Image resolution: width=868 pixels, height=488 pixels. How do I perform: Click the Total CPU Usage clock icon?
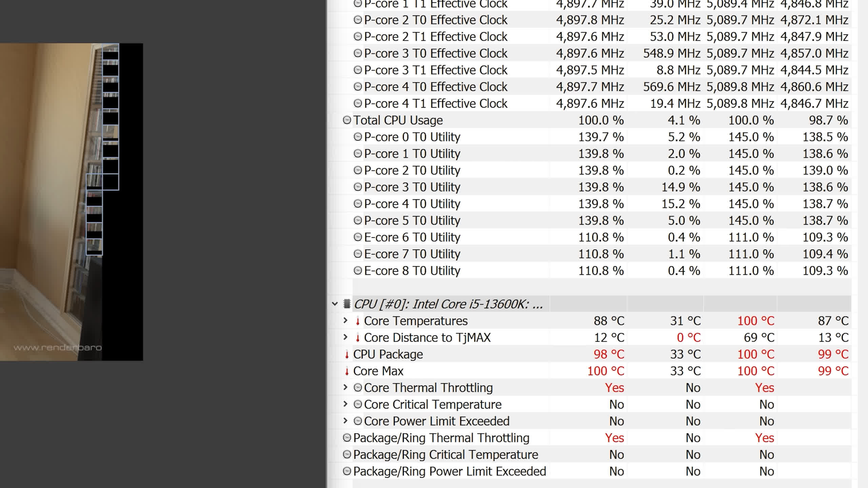[x=347, y=120]
